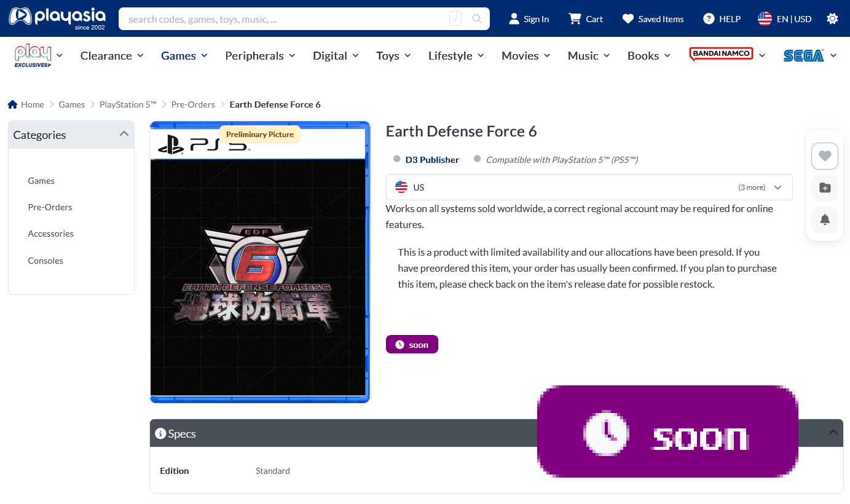Open the Toys menu
This screenshot has width=850, height=504.
coord(394,55)
